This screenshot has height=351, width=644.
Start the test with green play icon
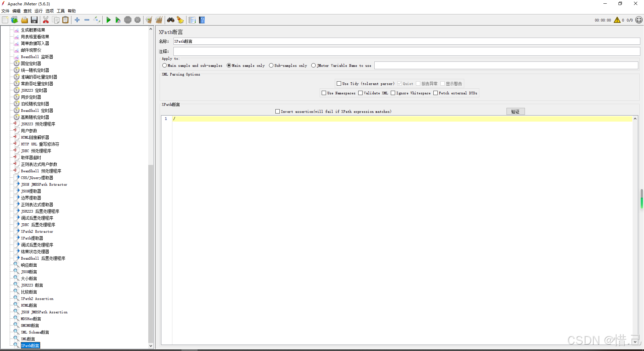108,20
